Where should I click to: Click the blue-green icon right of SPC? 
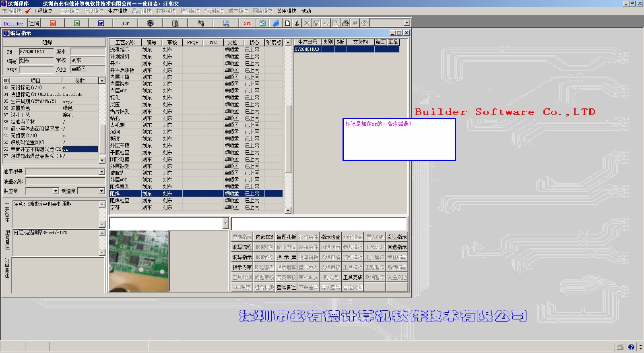pos(262,23)
